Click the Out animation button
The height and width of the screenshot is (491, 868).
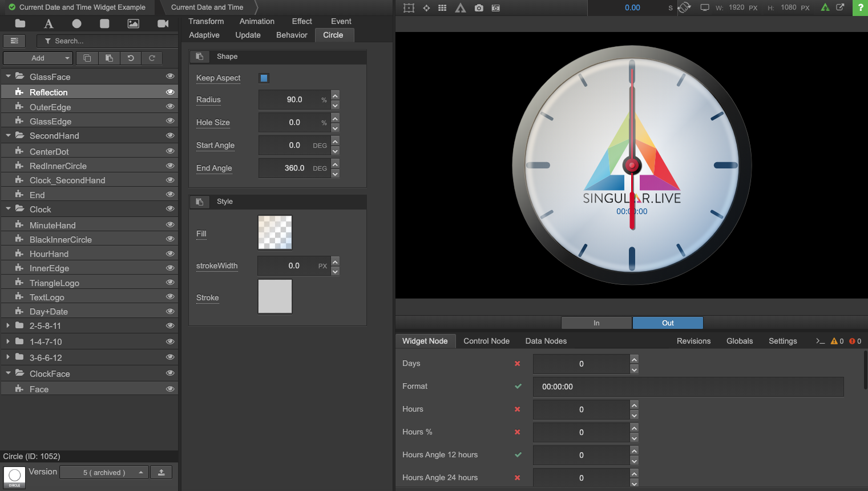667,323
